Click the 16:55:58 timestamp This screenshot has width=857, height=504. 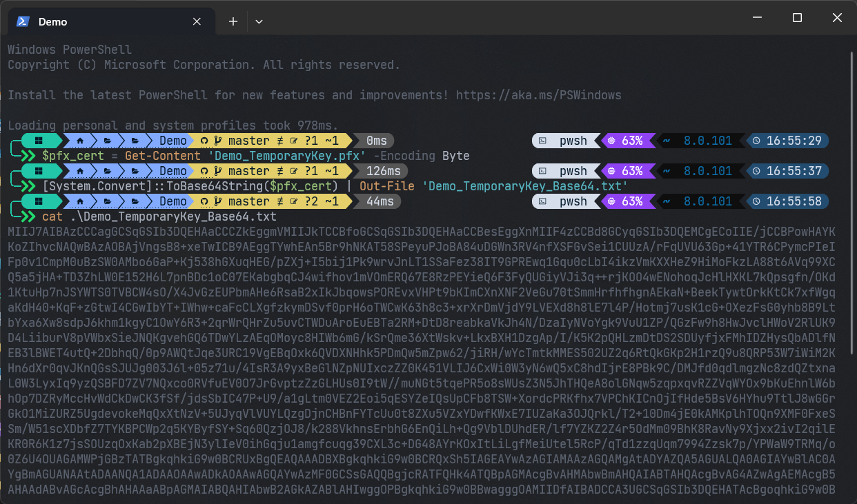click(x=794, y=201)
